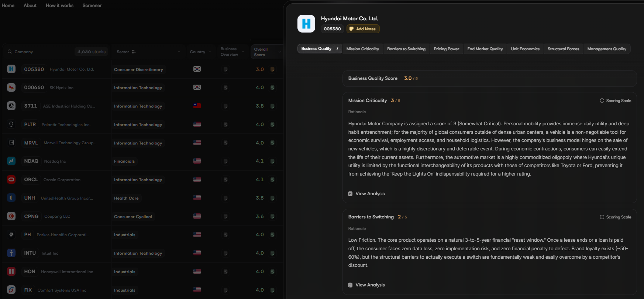Open Scoring Scale for Mission Criticality
This screenshot has width=644, height=299.
[x=615, y=101]
